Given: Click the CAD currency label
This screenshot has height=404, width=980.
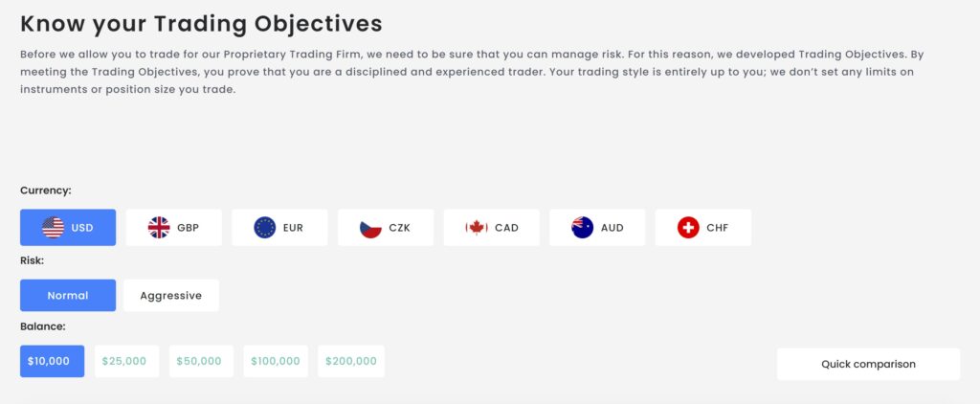Looking at the screenshot, I should pos(506,228).
